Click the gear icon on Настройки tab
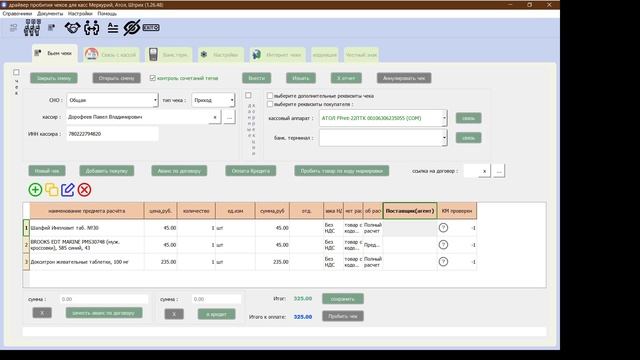The image size is (640, 360). [x=204, y=54]
